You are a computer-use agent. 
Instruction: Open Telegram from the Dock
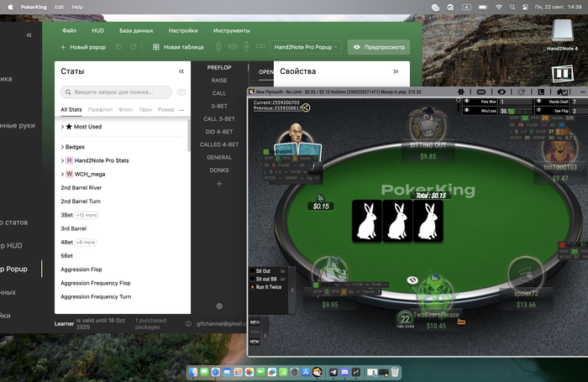tap(333, 372)
